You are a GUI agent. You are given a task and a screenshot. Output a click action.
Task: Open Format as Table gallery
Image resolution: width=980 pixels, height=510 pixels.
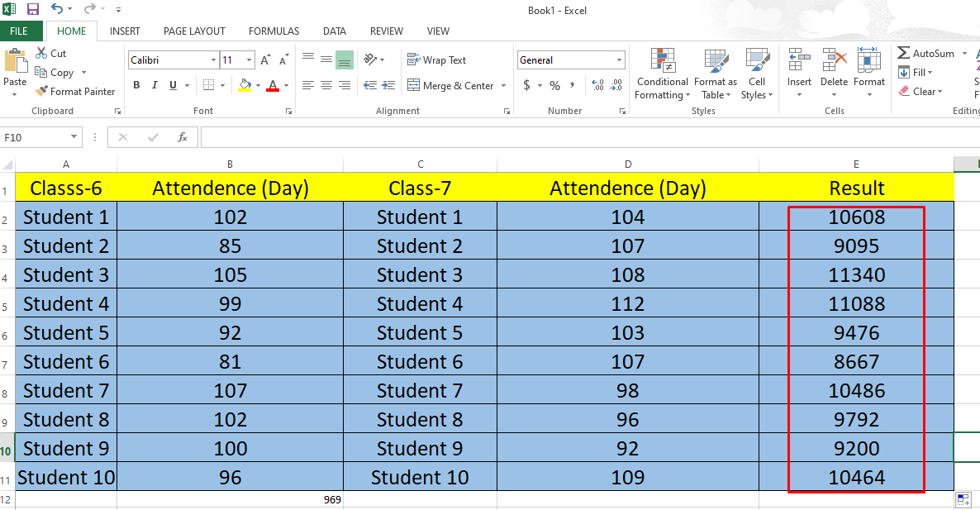pyautogui.click(x=716, y=74)
